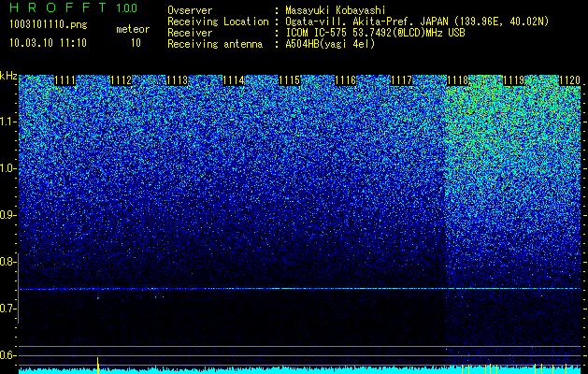Click the 'Receiving antenna' label

tap(215, 44)
